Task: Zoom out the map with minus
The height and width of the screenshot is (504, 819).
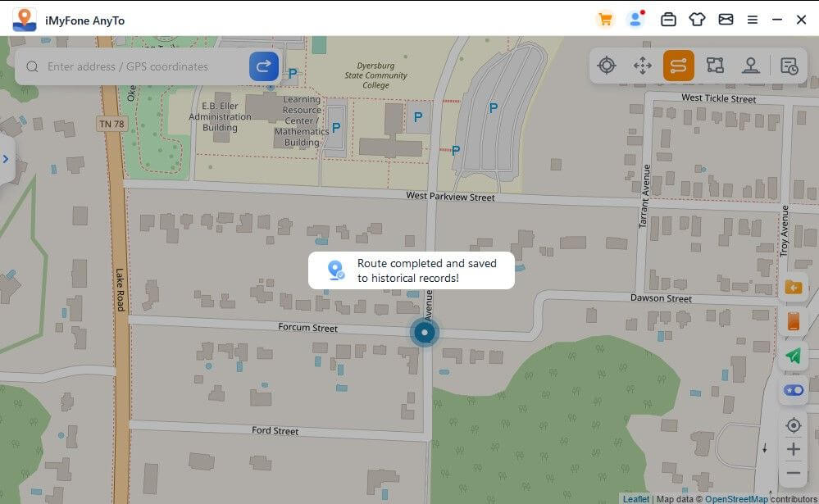Action: tap(793, 473)
